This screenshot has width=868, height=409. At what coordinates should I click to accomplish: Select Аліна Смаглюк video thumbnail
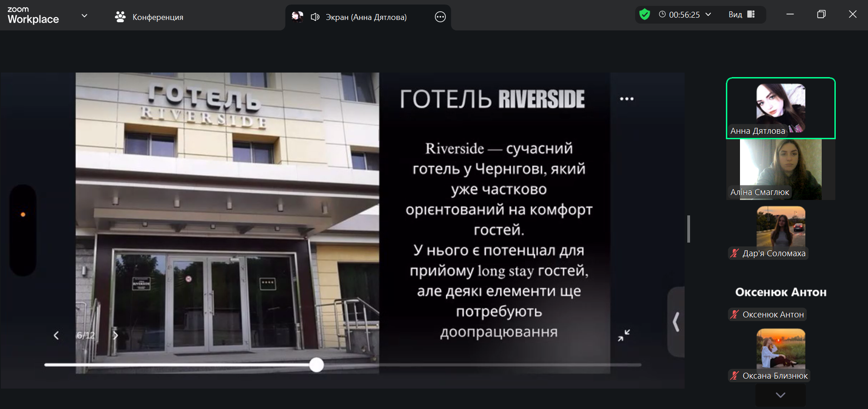780,169
